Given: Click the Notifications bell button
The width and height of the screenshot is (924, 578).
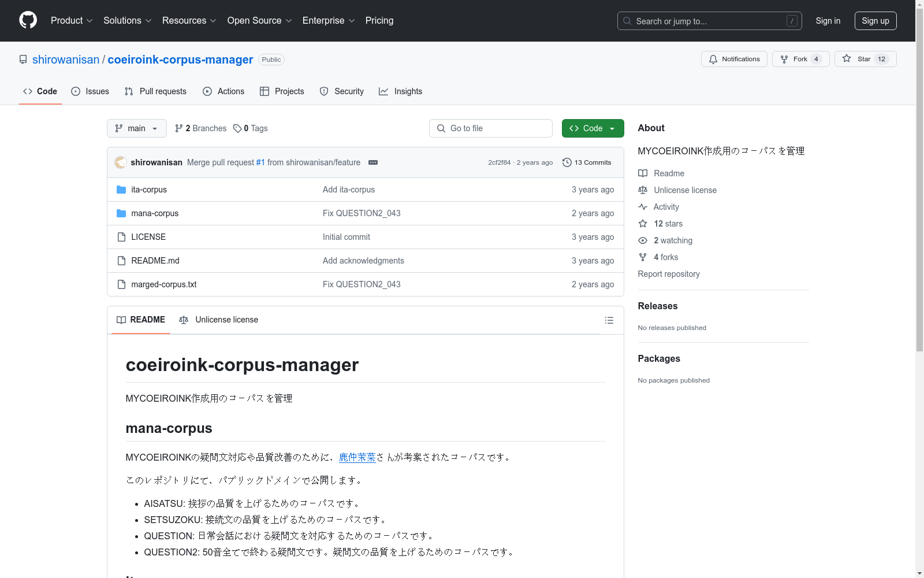Looking at the screenshot, I should tap(734, 59).
